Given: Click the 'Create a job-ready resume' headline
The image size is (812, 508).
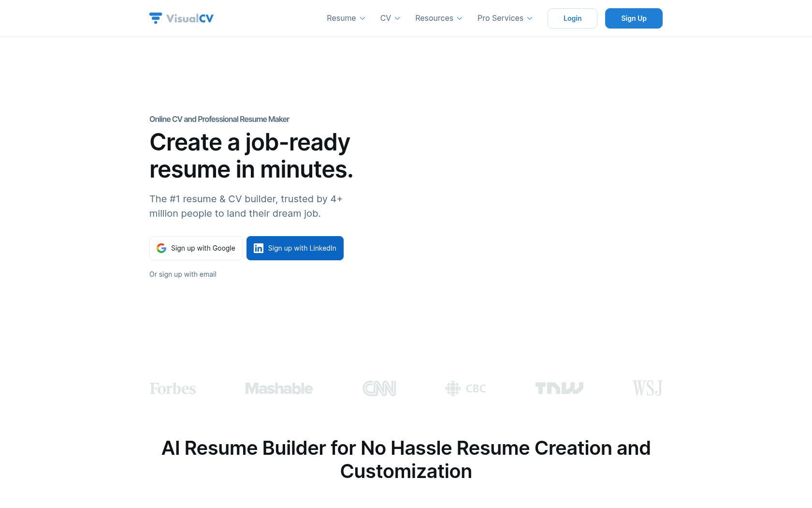Looking at the screenshot, I should 251,156.
